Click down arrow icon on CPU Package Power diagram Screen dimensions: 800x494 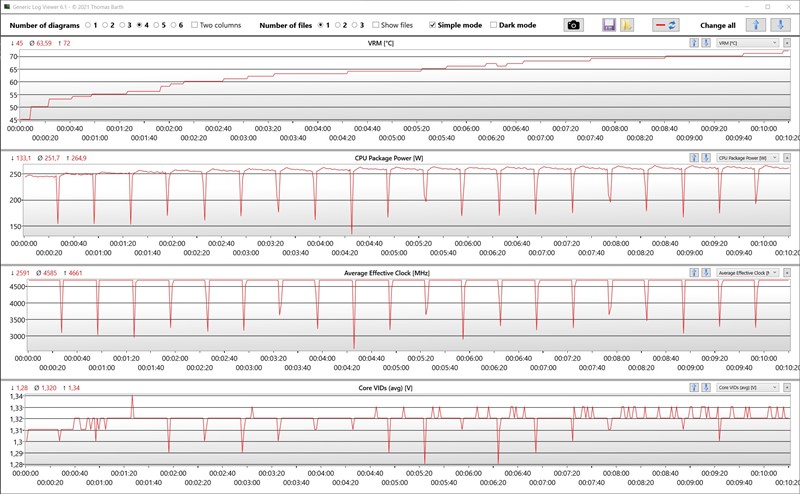706,158
